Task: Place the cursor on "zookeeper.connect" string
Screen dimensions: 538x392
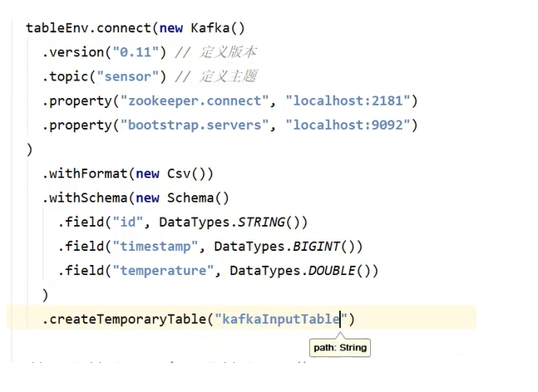Action: (195, 100)
